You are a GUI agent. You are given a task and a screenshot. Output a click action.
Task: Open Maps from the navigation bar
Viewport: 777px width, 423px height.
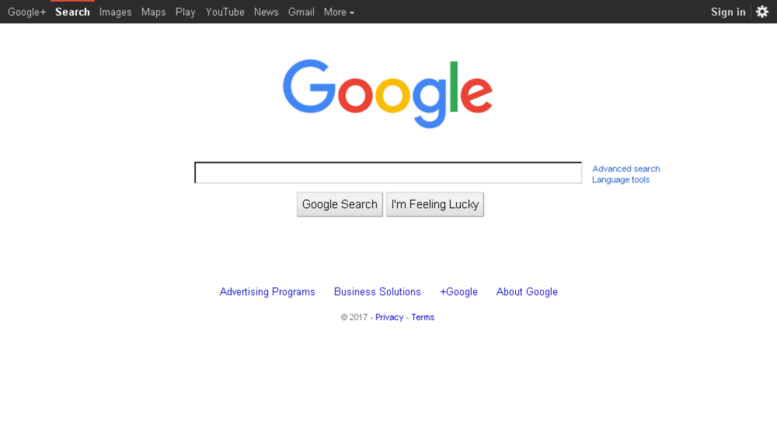tap(153, 12)
